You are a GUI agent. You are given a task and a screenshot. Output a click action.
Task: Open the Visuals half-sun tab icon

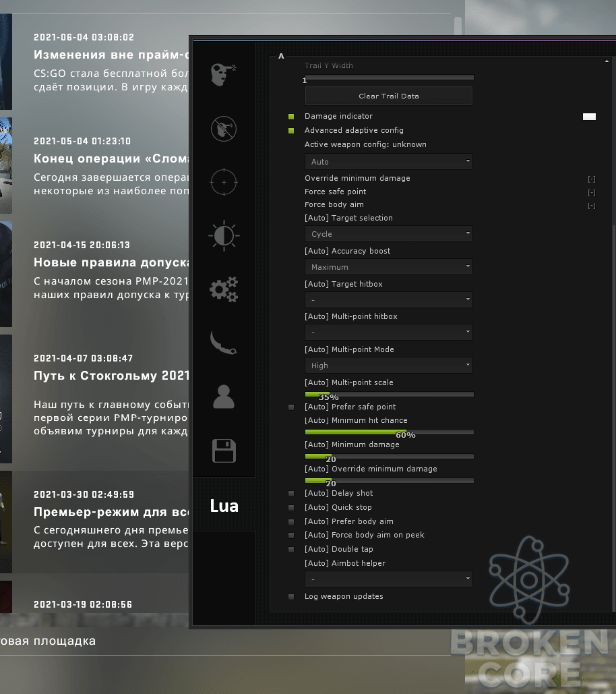pyautogui.click(x=224, y=235)
